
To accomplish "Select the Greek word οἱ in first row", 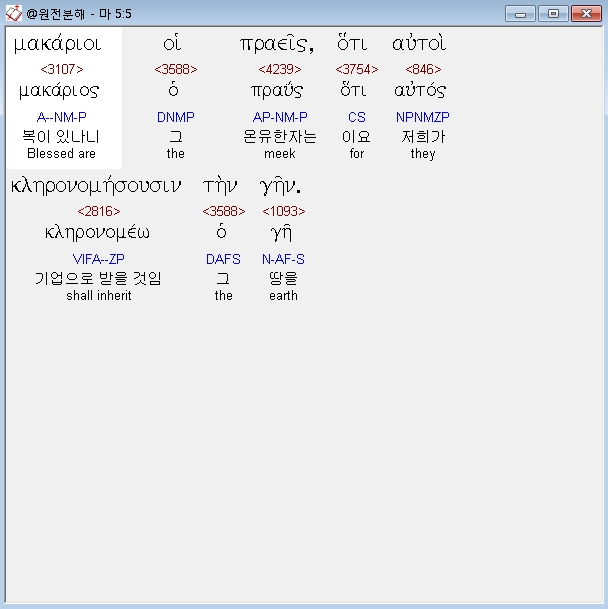I will click(x=172, y=44).
